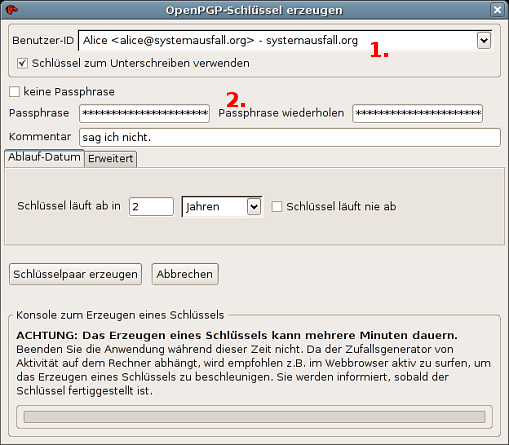Click the 'Schlüsselpaar erzeugen' button
The image size is (509, 445).
point(76,274)
